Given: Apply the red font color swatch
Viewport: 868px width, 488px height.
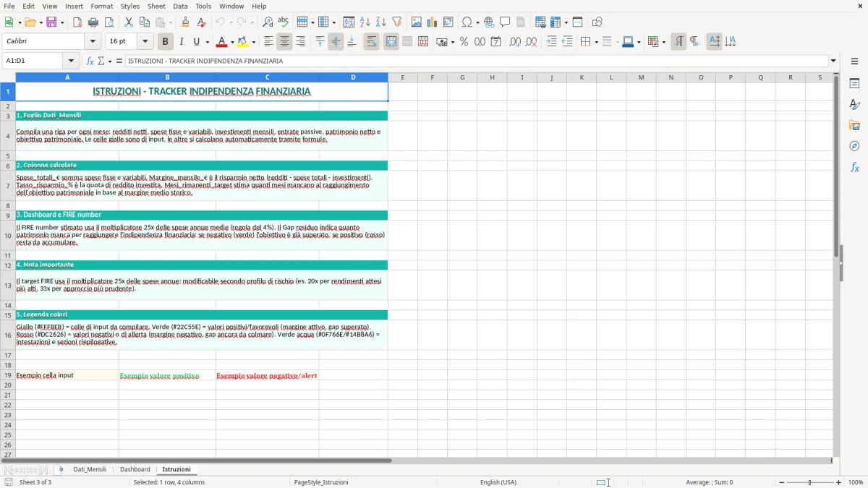Looking at the screenshot, I should coord(222,42).
